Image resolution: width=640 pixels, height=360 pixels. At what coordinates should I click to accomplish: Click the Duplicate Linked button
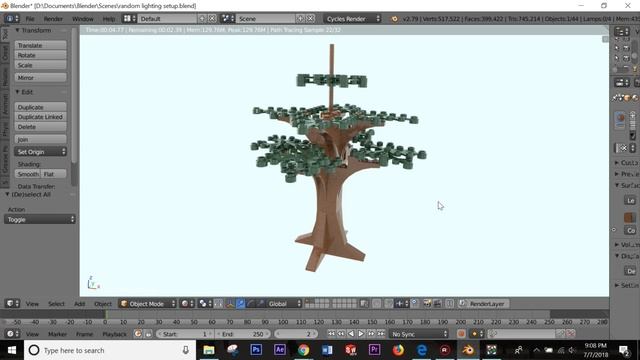[40, 117]
